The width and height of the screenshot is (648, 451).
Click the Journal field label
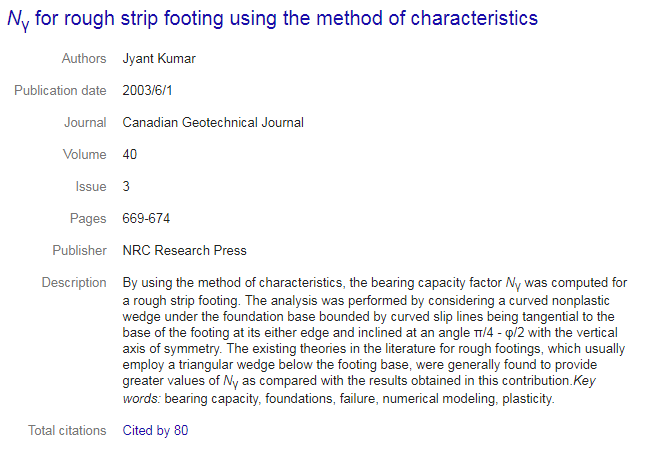[85, 122]
